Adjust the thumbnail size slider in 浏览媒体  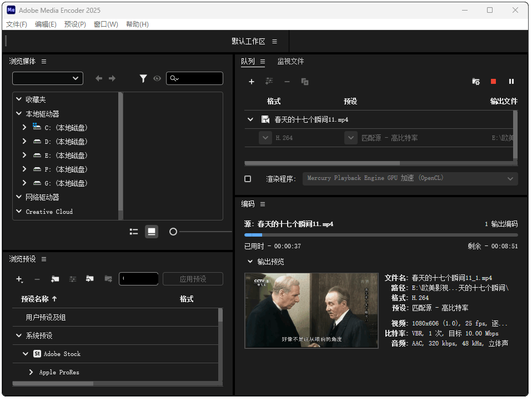(173, 231)
